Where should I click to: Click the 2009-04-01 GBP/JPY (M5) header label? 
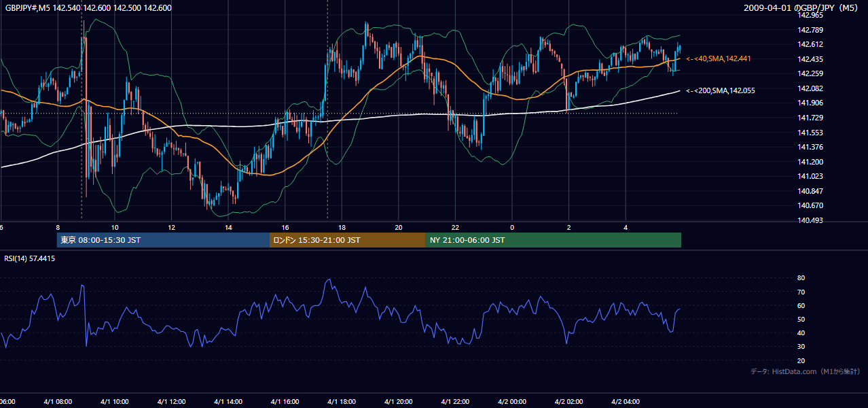coord(802,7)
